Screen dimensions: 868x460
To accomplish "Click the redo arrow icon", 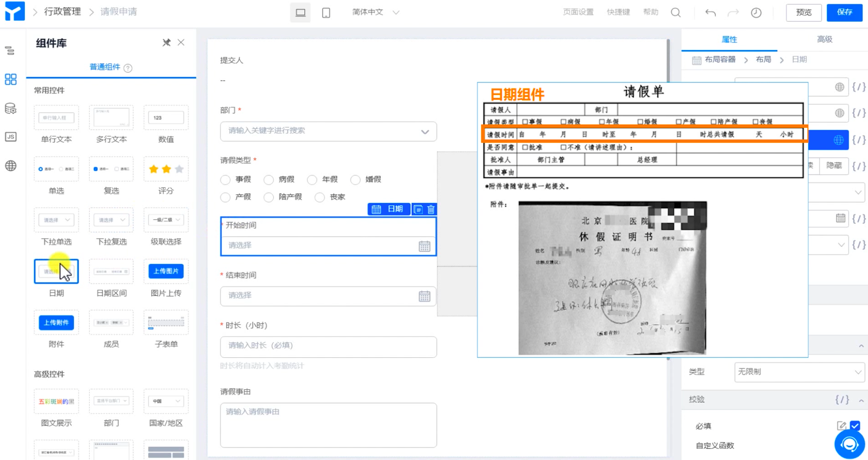I will coord(733,13).
